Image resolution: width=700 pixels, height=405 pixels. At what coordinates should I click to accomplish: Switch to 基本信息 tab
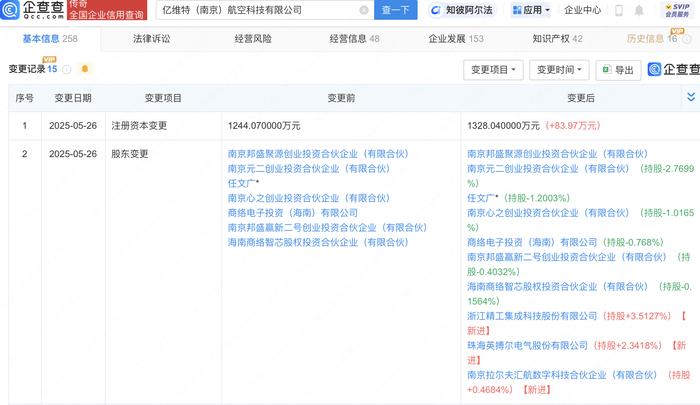pyautogui.click(x=50, y=39)
